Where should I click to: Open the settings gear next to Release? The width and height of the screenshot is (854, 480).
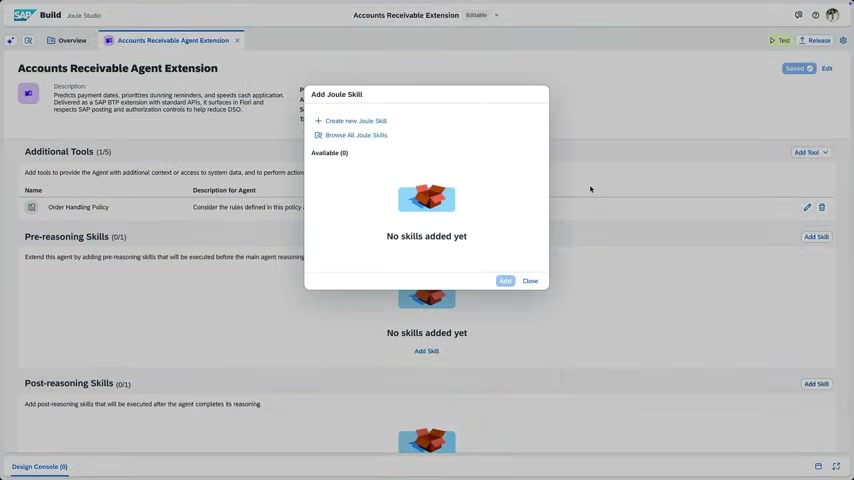[843, 40]
